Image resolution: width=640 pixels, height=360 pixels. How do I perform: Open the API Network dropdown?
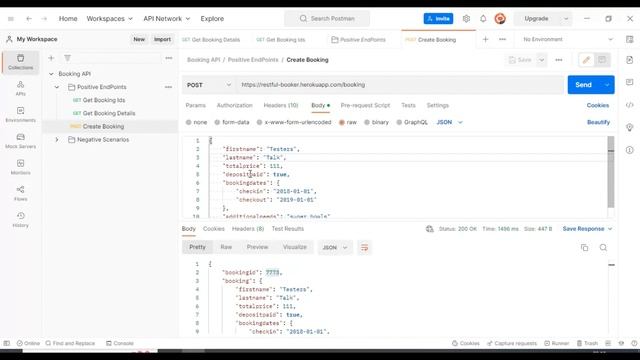[167, 19]
